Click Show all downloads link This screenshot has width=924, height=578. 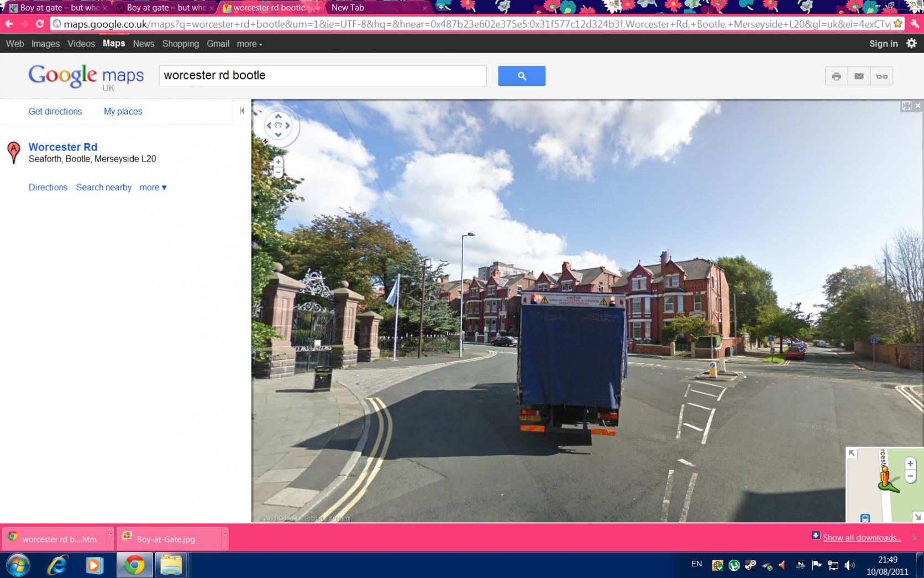point(862,538)
